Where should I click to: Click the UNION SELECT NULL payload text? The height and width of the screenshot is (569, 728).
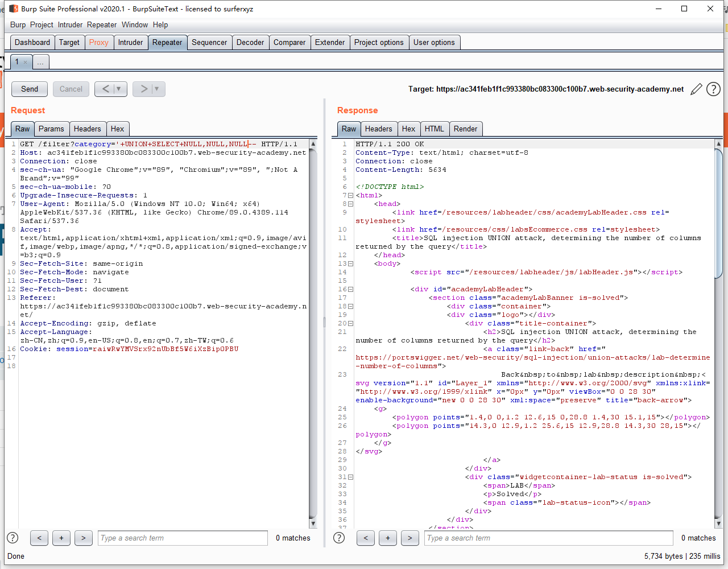coord(186,144)
